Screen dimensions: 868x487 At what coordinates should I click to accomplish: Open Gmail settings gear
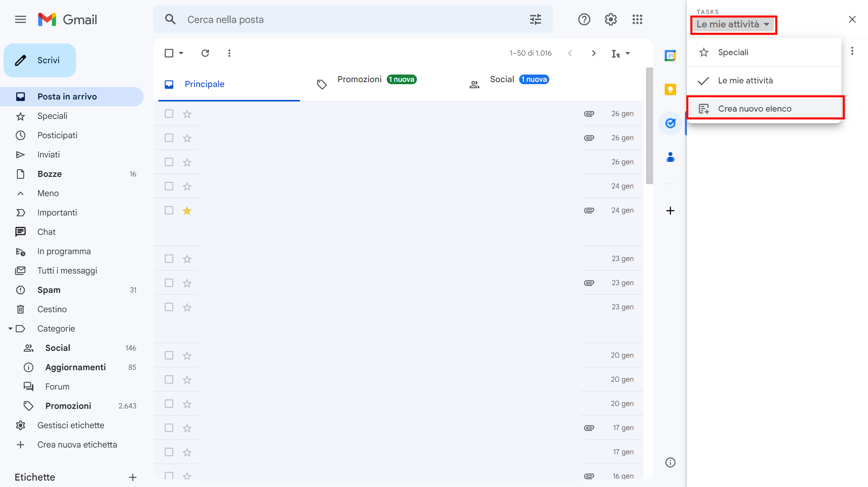[610, 19]
